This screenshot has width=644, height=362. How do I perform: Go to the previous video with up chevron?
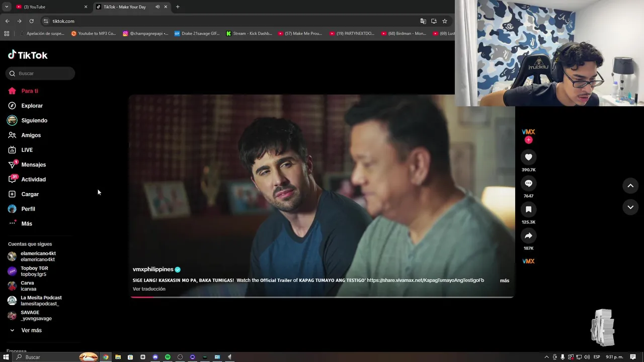[x=630, y=186]
